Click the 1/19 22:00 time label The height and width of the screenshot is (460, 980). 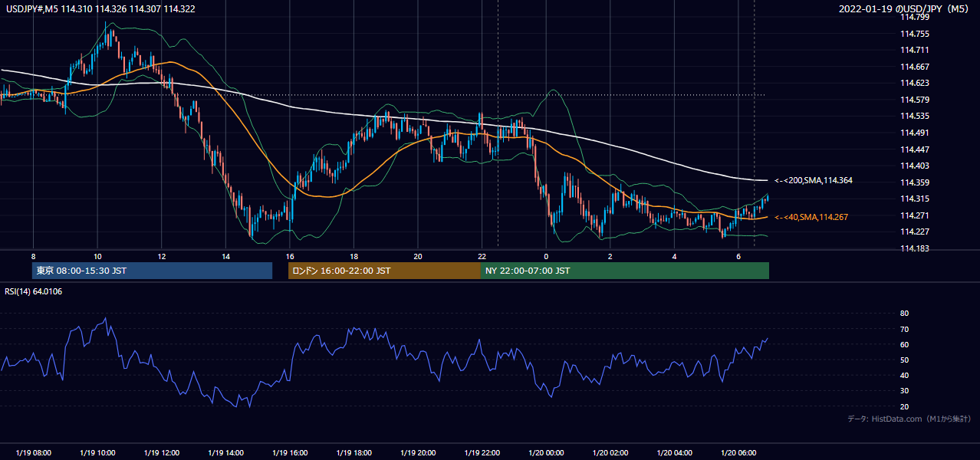[x=482, y=452]
